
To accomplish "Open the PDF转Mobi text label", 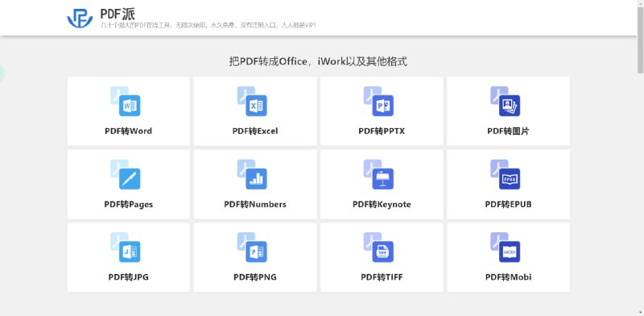I will tap(508, 277).
